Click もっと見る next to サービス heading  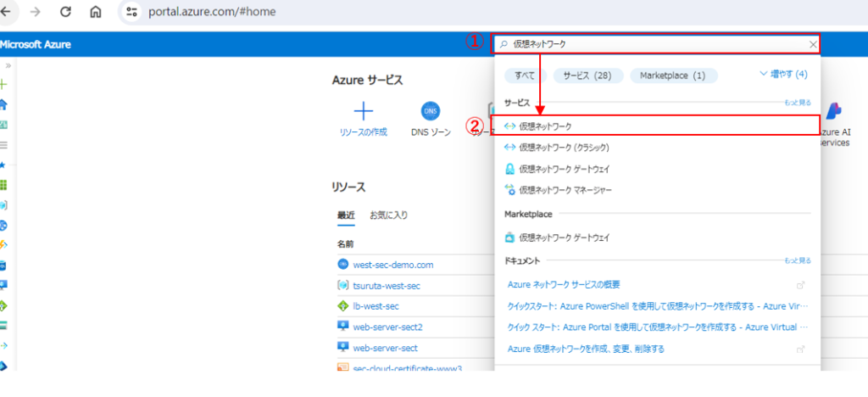click(x=798, y=103)
